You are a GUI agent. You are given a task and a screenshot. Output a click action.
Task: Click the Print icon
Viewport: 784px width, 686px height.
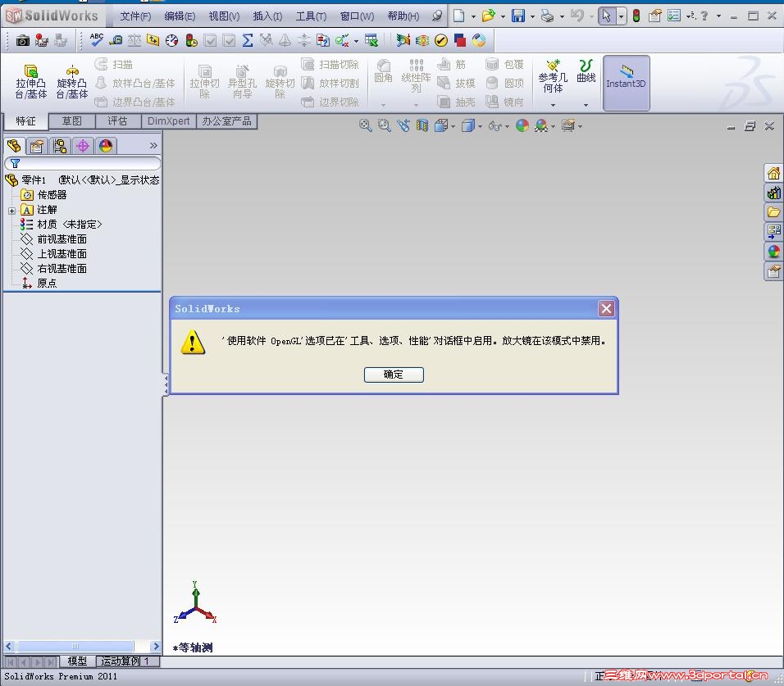click(548, 16)
